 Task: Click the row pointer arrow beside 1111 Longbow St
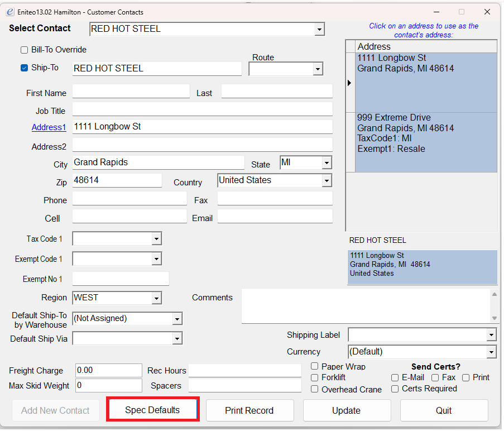pyautogui.click(x=349, y=83)
